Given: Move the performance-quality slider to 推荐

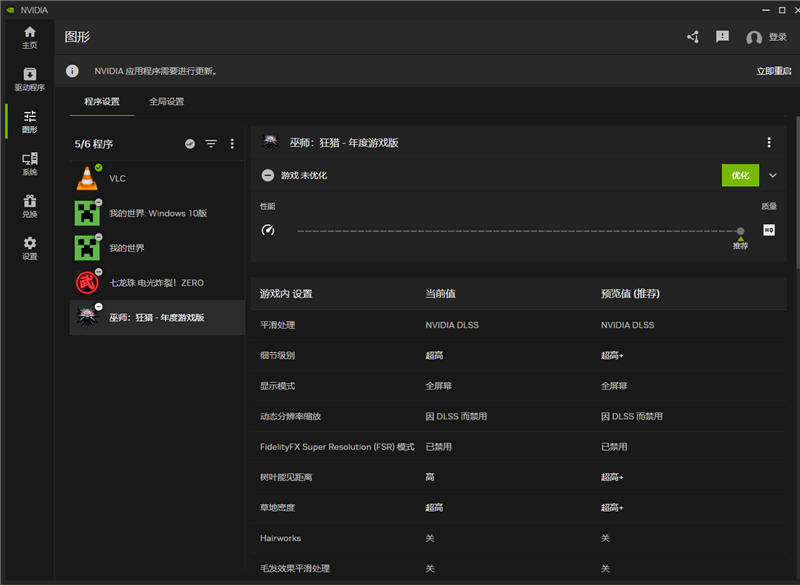Looking at the screenshot, I should (x=740, y=231).
